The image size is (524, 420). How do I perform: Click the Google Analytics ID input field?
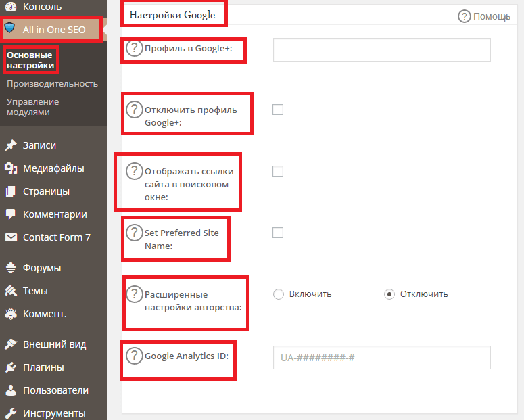pyautogui.click(x=381, y=358)
